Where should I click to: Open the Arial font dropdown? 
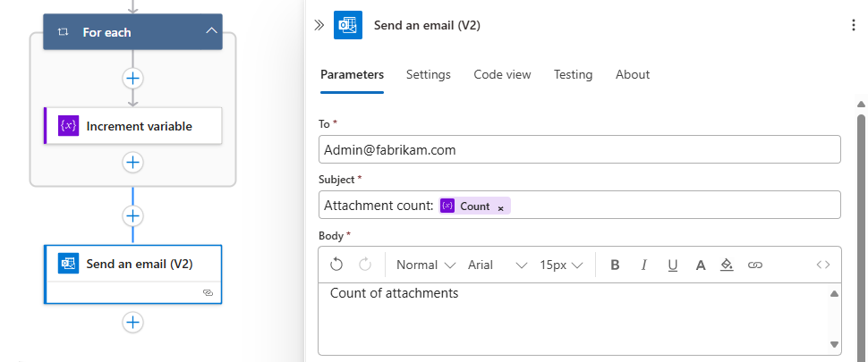(498, 265)
